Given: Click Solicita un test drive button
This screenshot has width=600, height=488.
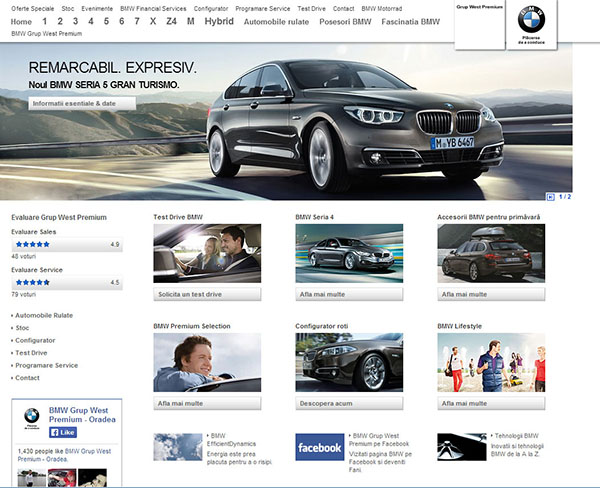Looking at the screenshot, I should 207,294.
